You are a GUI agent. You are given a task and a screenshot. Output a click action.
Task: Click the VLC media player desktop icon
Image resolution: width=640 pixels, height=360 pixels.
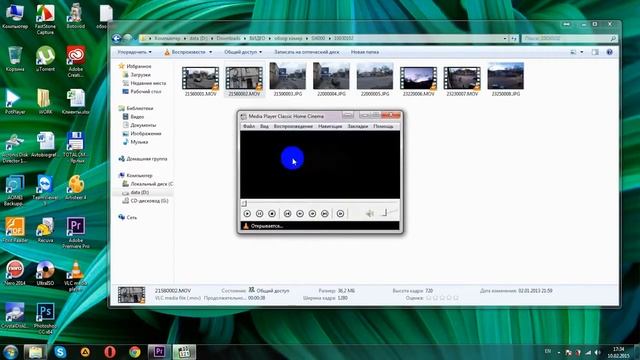(x=76, y=276)
